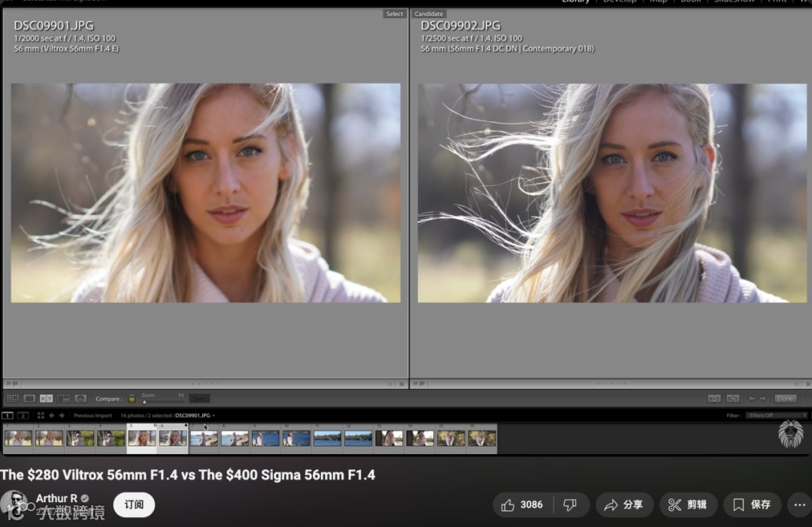Close the Select pane with its X

tap(401, 384)
